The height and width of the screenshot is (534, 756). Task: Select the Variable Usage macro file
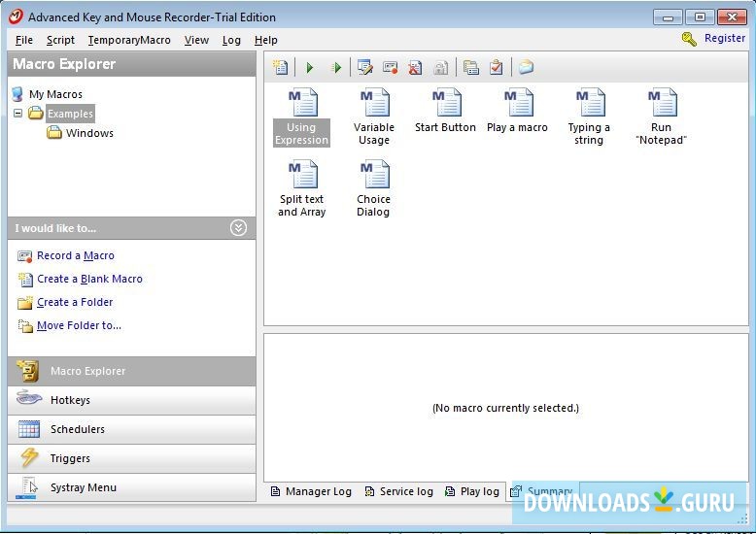click(x=374, y=117)
